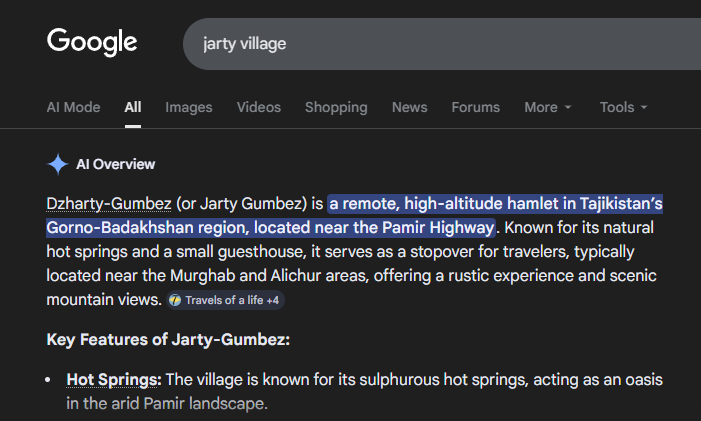
Task: Open the Images tab
Action: [x=189, y=107]
